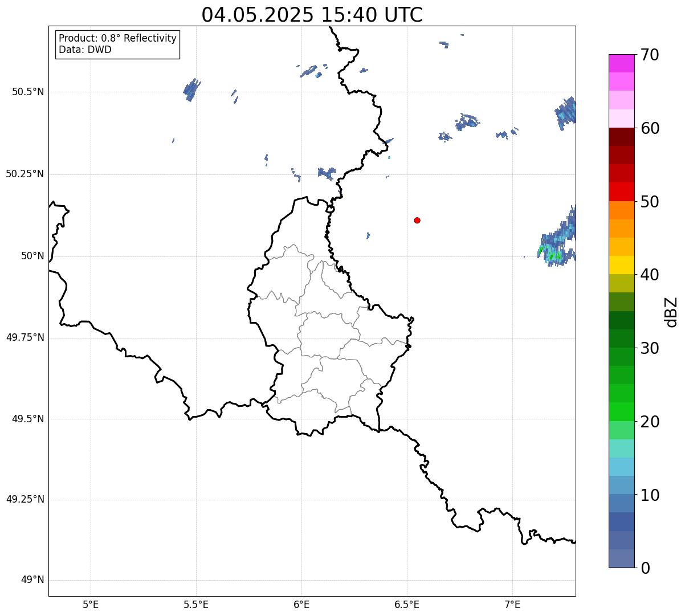The height and width of the screenshot is (616, 685).
Task: Click the 'Data: DWD' text
Action: tap(85, 50)
